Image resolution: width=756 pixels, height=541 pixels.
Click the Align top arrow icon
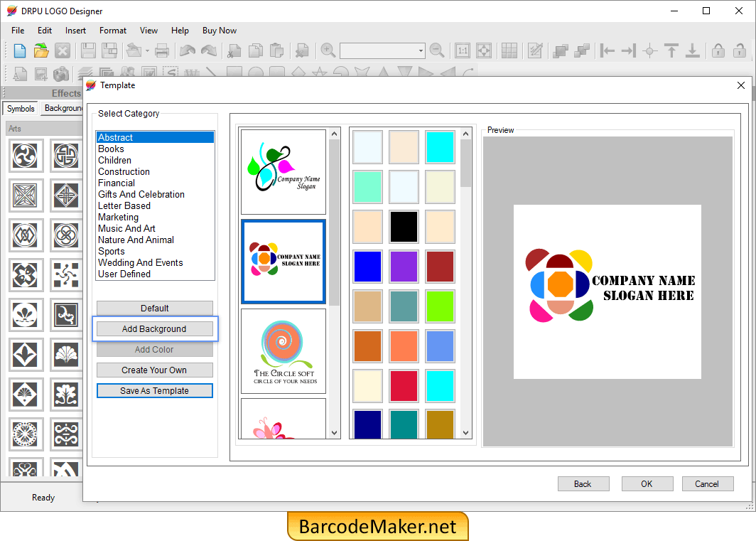671,50
